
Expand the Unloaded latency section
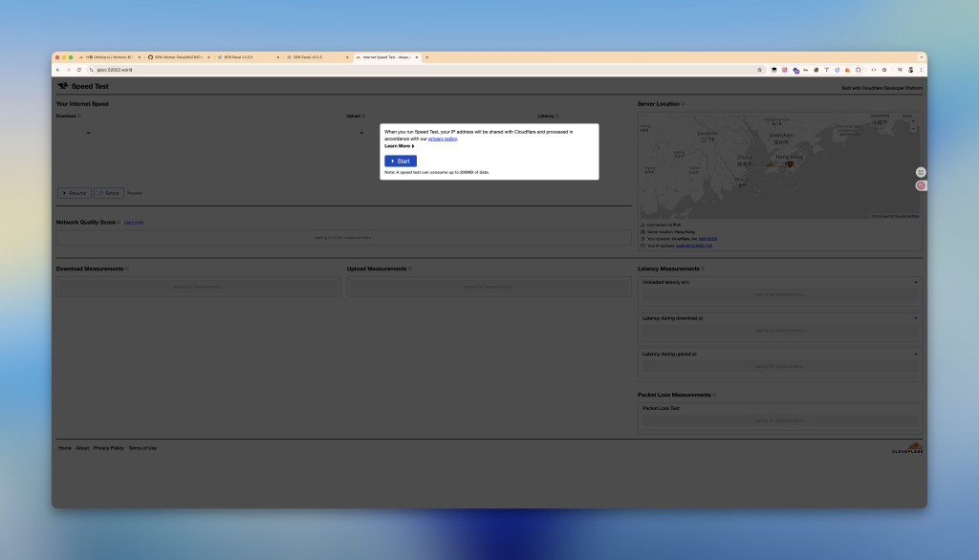pos(915,283)
